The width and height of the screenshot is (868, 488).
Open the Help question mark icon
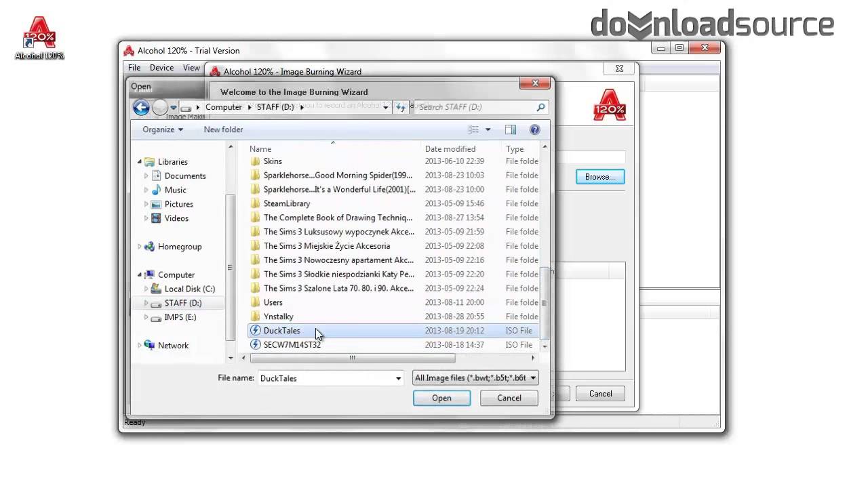point(534,129)
